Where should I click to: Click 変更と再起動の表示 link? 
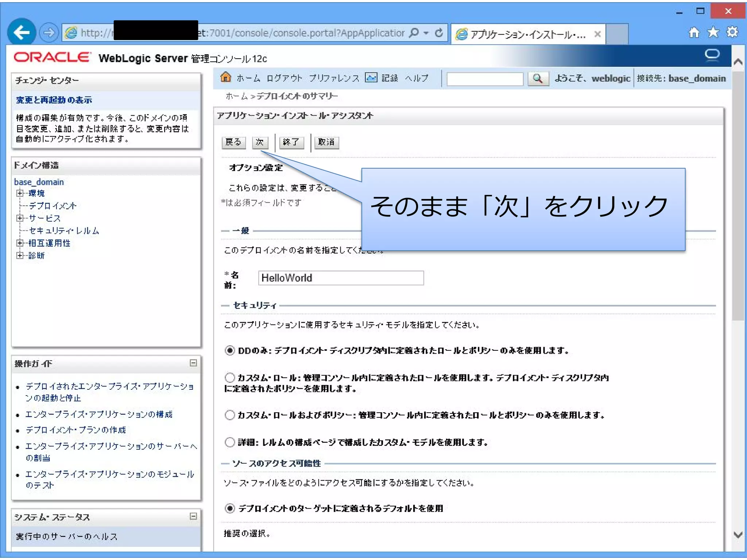pyautogui.click(x=54, y=100)
